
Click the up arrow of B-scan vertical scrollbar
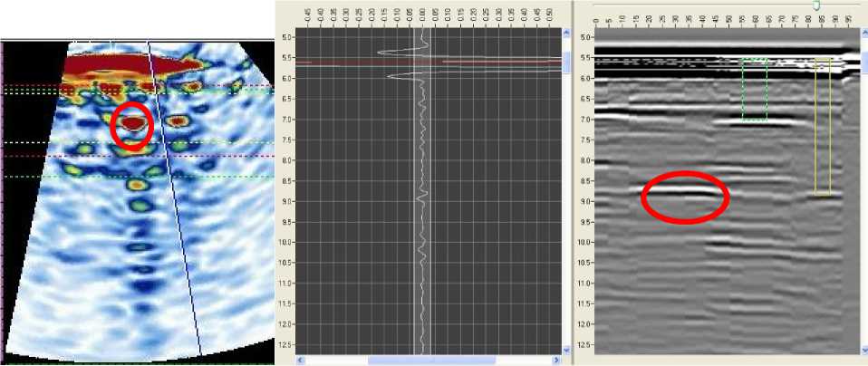coord(864,34)
